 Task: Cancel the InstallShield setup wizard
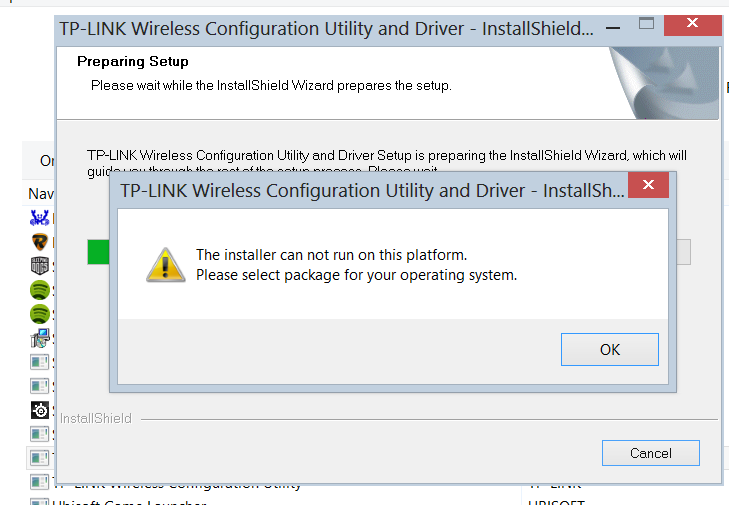tap(650, 453)
